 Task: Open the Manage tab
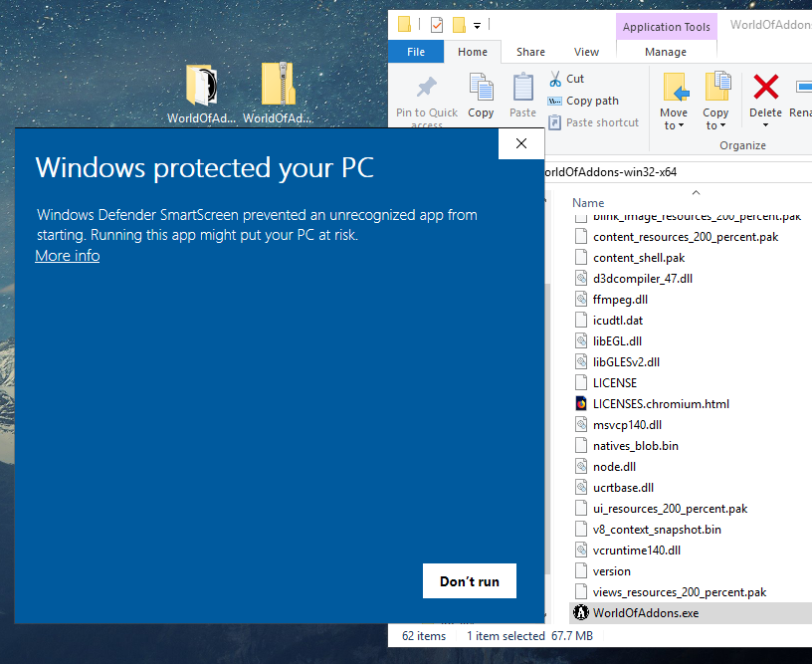tap(666, 52)
